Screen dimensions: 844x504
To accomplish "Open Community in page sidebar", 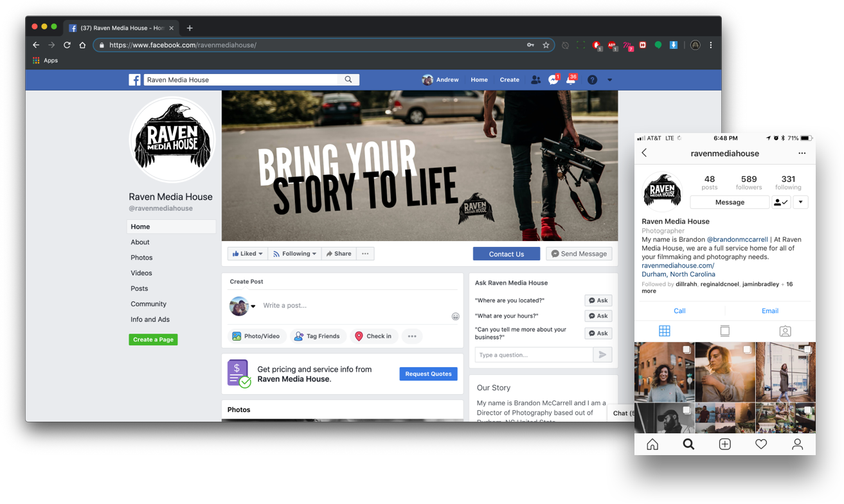I will (148, 304).
